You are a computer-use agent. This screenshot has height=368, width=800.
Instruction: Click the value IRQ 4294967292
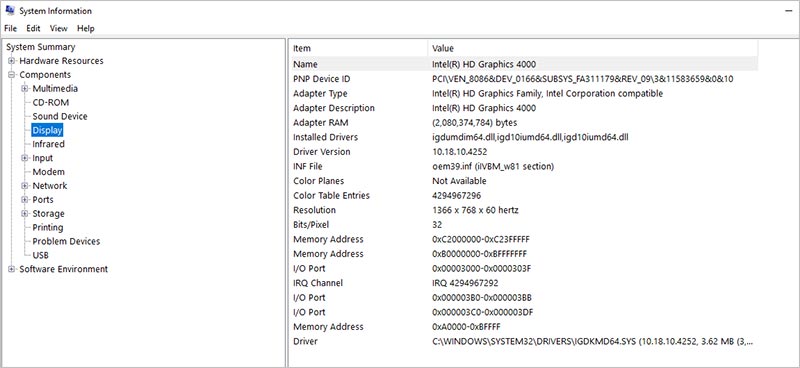tap(465, 283)
